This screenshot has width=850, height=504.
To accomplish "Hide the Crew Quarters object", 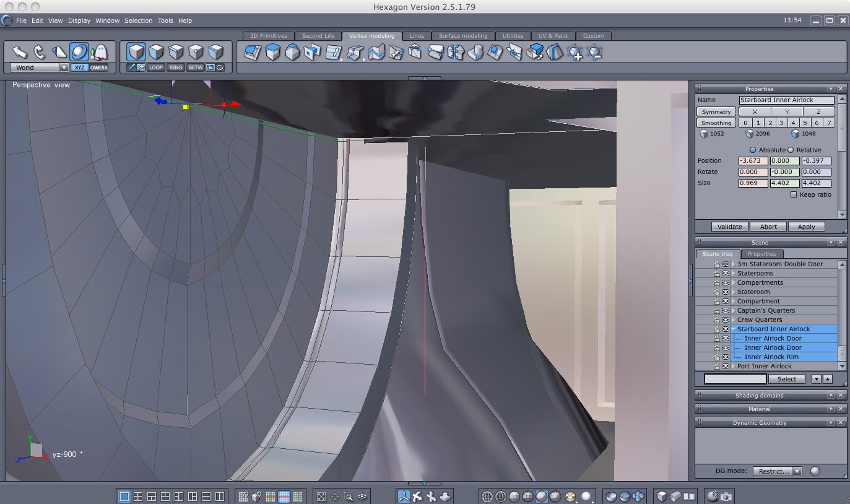I will click(725, 319).
